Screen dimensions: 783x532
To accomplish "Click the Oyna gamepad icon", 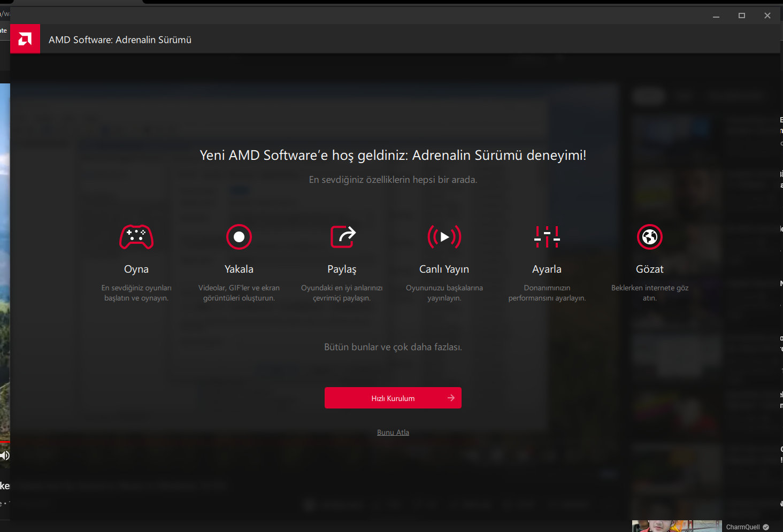I will pyautogui.click(x=136, y=237).
